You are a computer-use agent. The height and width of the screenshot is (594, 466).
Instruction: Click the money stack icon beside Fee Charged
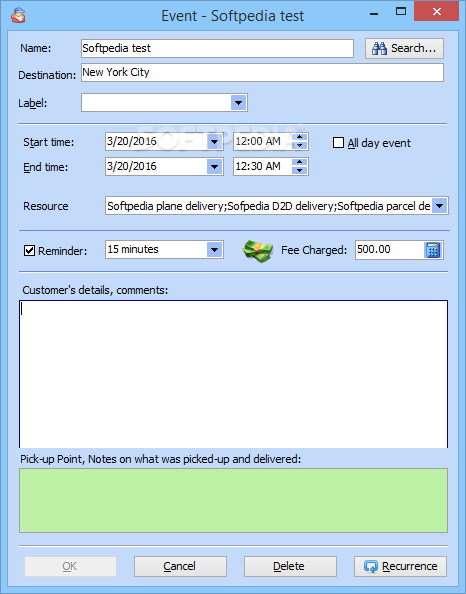click(258, 250)
